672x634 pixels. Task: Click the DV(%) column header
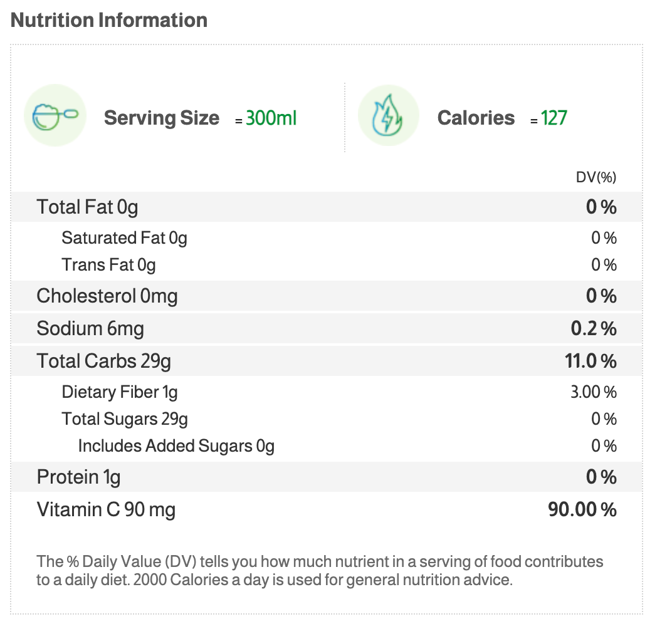(596, 177)
